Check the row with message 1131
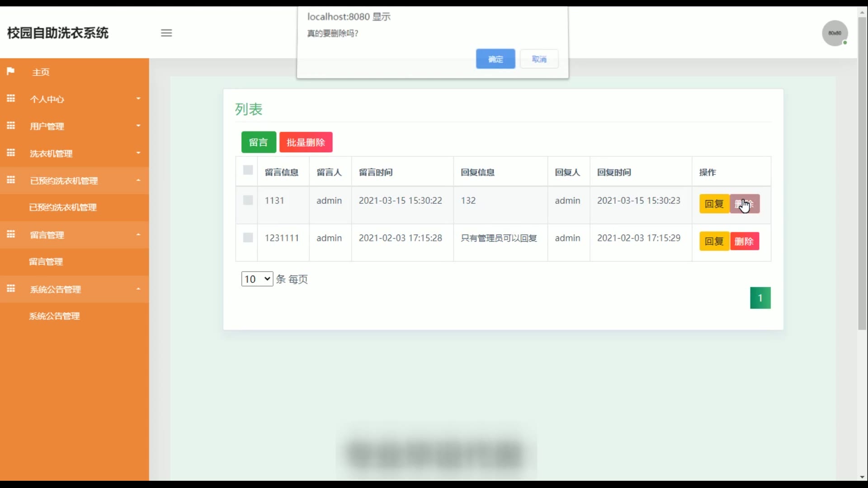Screen dimensions: 868x488 pyautogui.click(x=248, y=200)
